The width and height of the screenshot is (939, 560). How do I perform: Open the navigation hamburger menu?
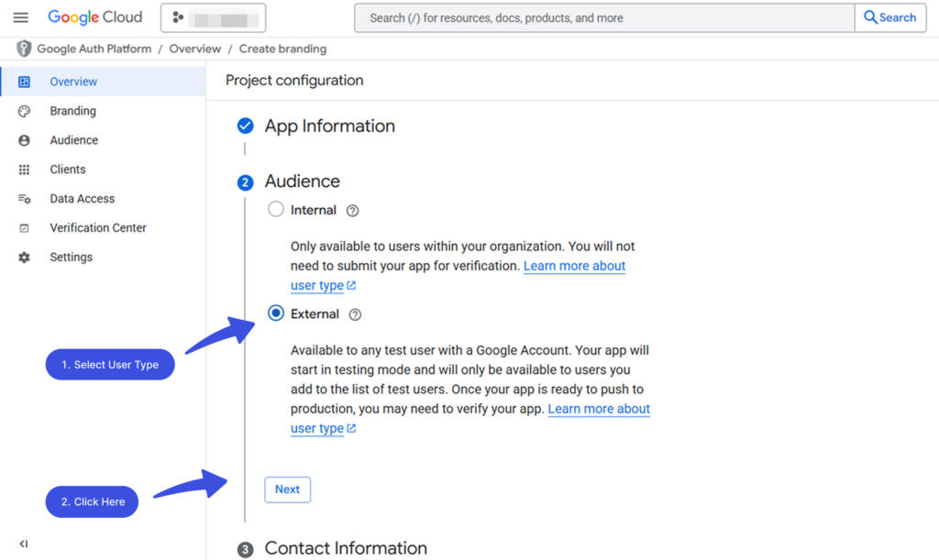(x=20, y=16)
